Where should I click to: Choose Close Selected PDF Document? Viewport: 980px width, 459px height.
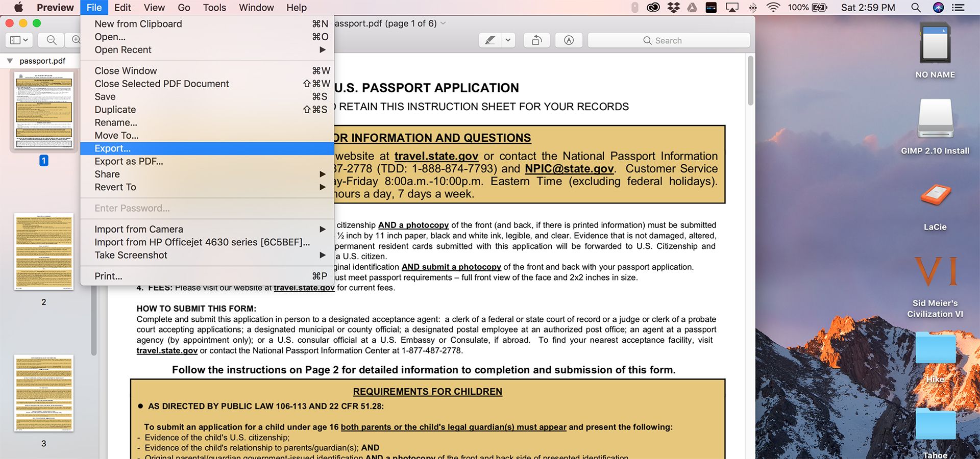coord(207,84)
